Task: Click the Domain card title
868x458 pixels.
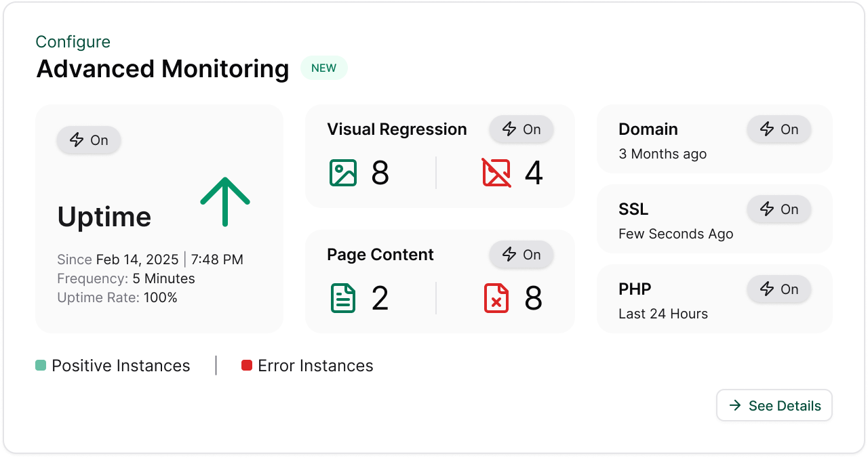Action: 648,129
